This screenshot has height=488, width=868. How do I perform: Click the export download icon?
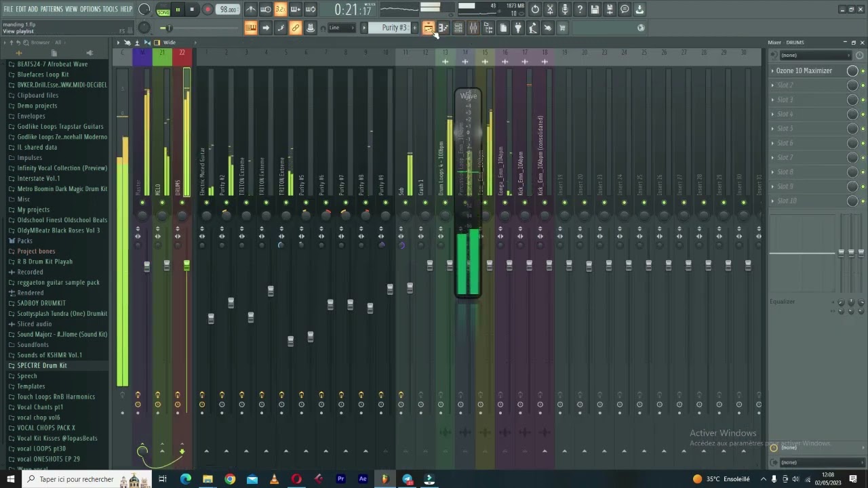click(x=639, y=9)
